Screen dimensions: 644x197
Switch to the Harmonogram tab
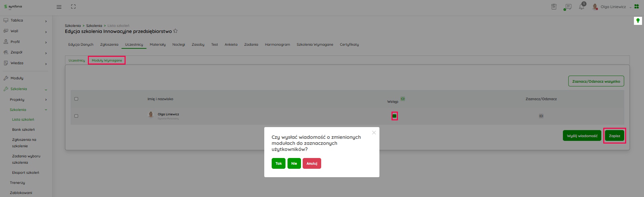tap(277, 44)
